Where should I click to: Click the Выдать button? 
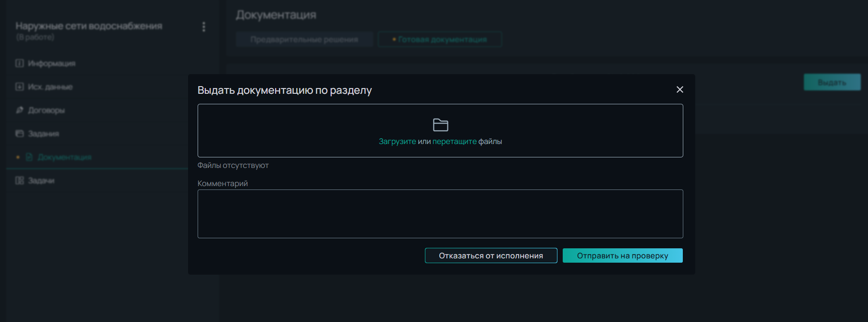coord(832,82)
